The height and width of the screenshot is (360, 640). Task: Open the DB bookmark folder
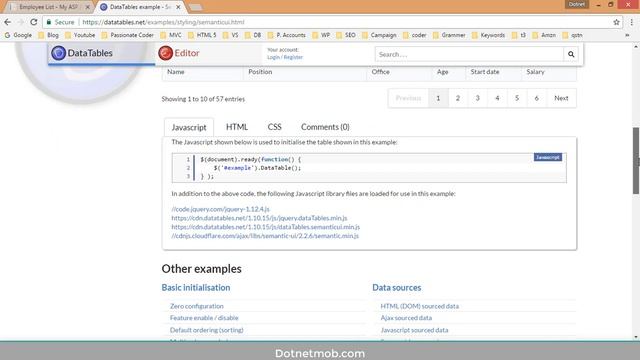[x=253, y=35]
